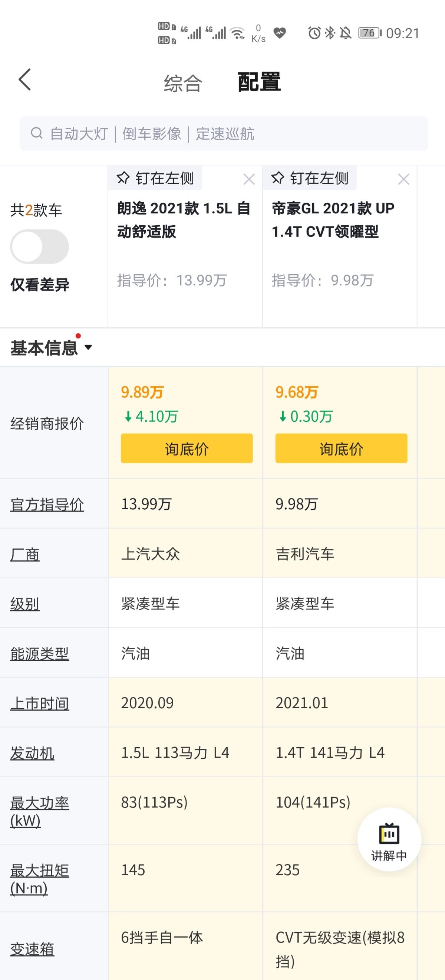Switch to the 综合 tab
The image size is (445, 980).
pyautogui.click(x=183, y=83)
